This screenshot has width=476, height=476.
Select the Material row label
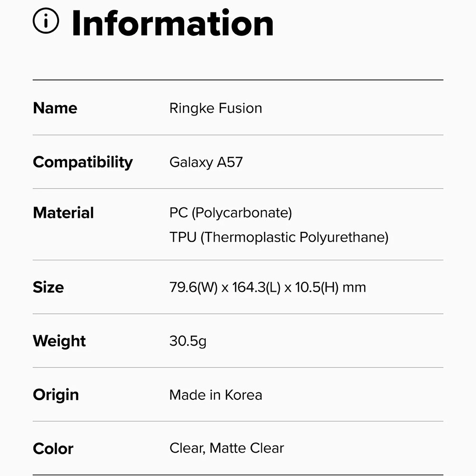coord(63,213)
